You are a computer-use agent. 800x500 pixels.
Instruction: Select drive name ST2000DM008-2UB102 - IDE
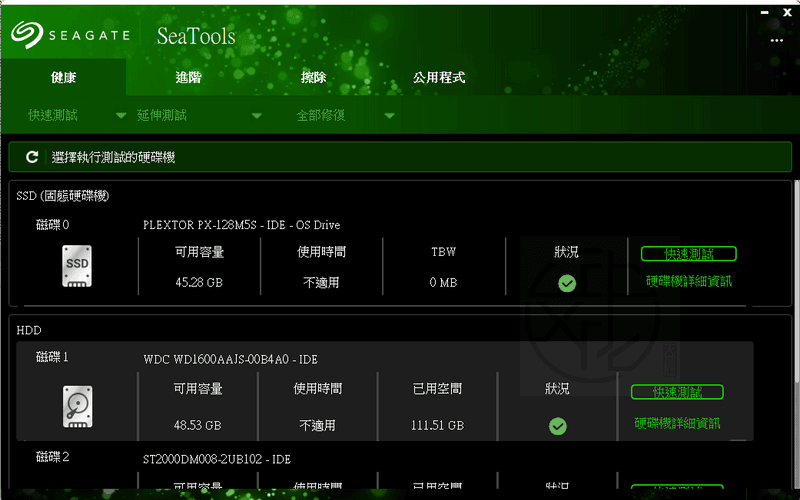pos(216,459)
